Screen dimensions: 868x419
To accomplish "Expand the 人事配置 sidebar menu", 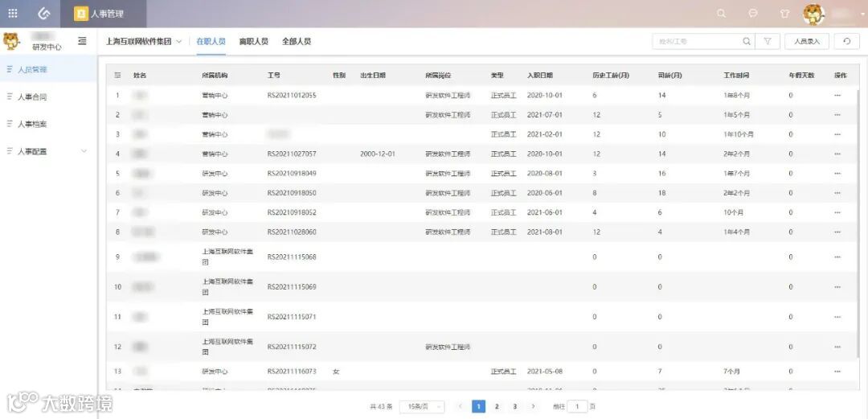I will pos(48,150).
